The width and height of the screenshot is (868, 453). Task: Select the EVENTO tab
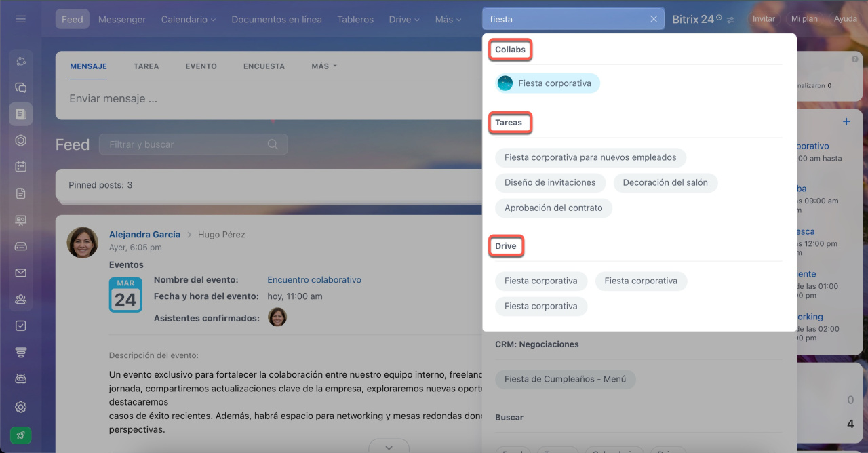(x=201, y=66)
